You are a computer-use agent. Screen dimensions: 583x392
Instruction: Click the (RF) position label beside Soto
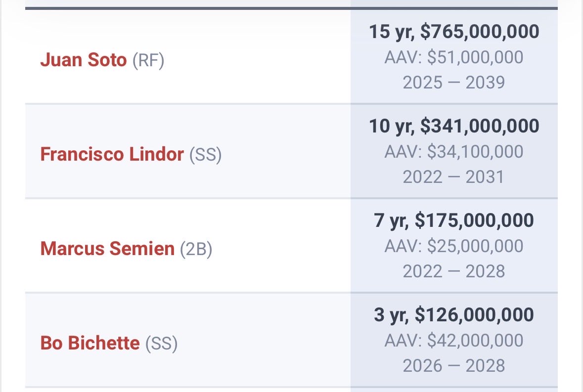click(x=148, y=61)
